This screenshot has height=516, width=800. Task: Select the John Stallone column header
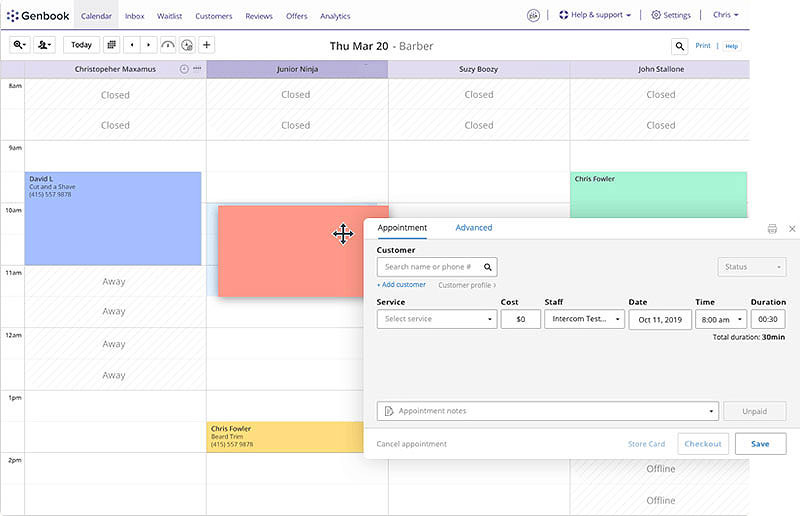tap(660, 69)
